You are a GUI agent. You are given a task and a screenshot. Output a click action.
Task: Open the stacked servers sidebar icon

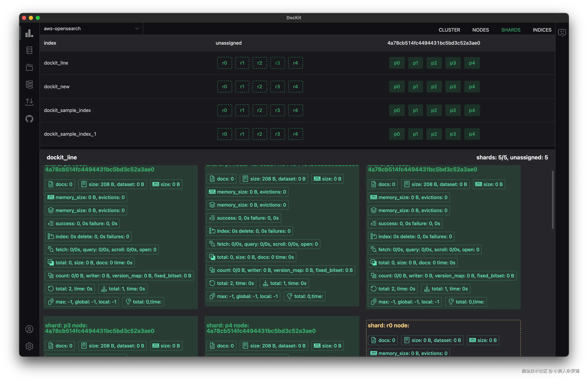[x=29, y=85]
